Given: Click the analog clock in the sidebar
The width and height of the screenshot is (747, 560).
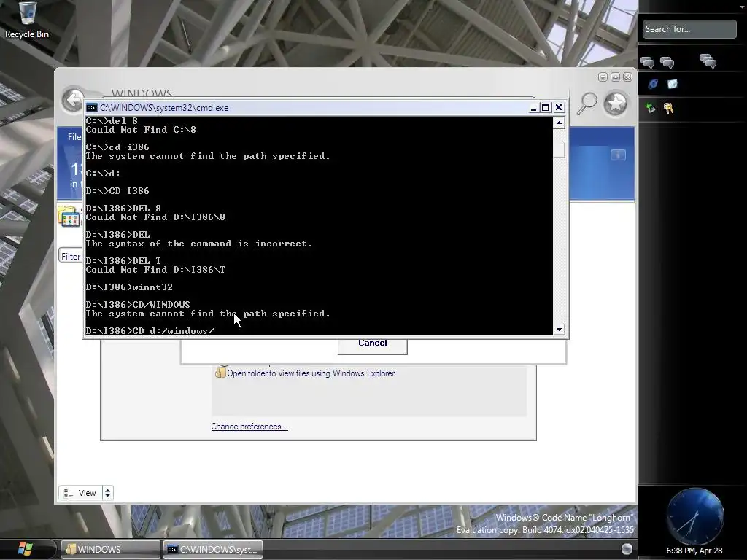Looking at the screenshot, I should click(694, 516).
